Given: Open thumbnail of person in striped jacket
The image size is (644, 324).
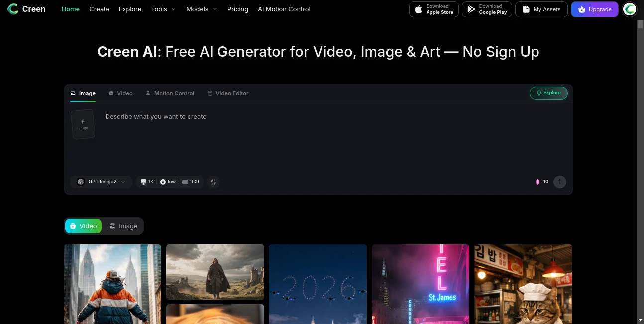Looking at the screenshot, I should click(x=112, y=284).
